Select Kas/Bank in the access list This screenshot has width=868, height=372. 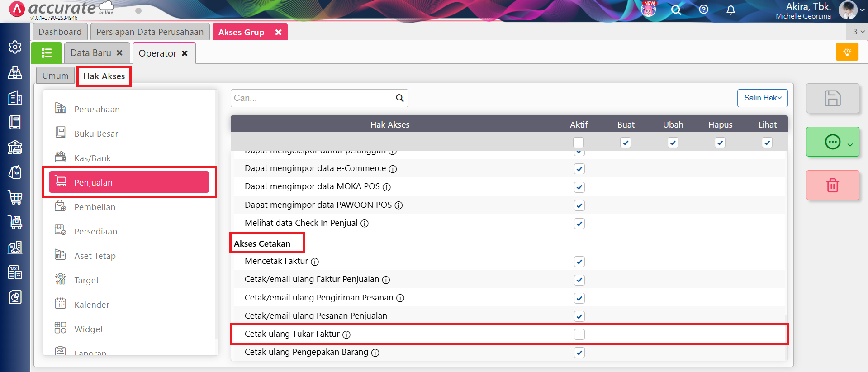point(92,158)
